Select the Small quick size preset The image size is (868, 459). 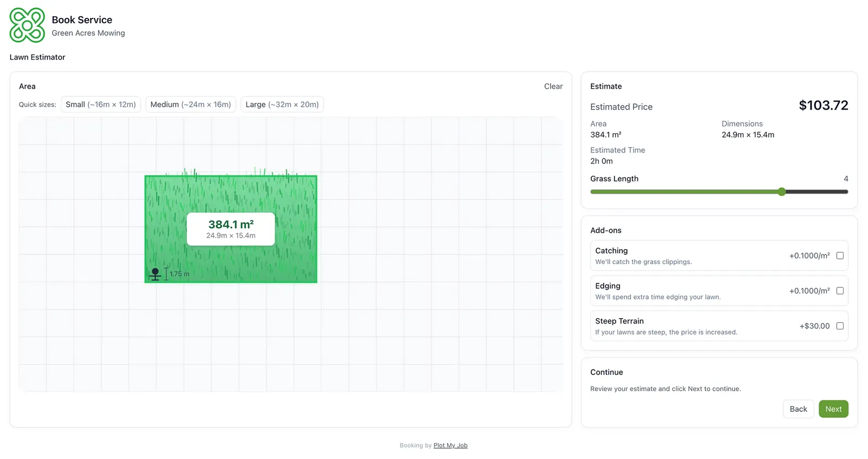pyautogui.click(x=101, y=105)
